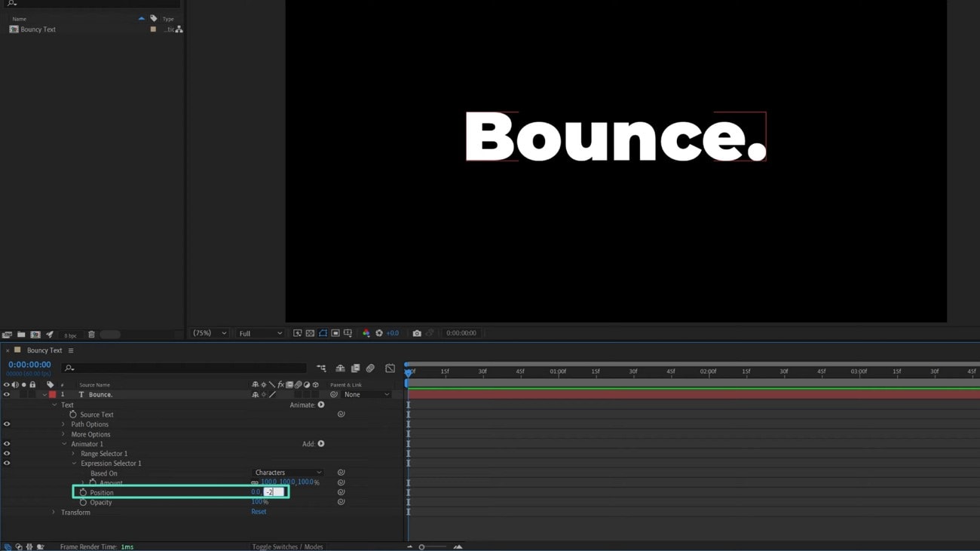Collapse Expression Selector 1
The image size is (980, 551).
coord(74,464)
